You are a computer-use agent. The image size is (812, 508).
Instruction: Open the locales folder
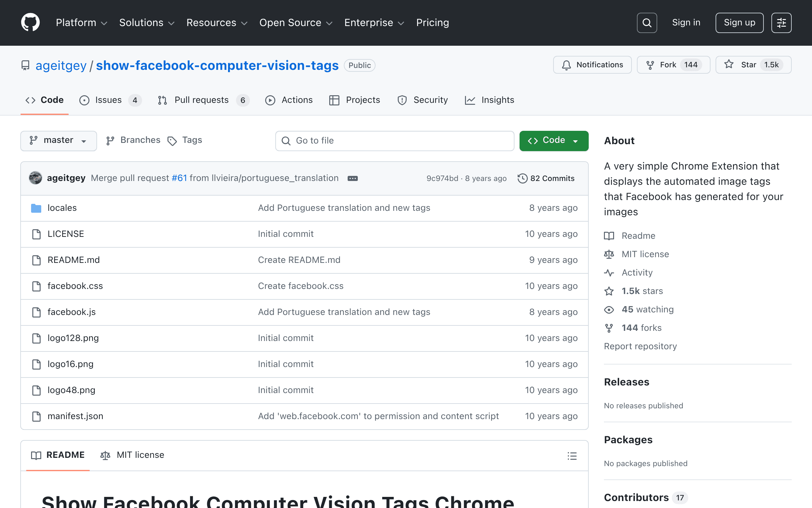point(62,208)
